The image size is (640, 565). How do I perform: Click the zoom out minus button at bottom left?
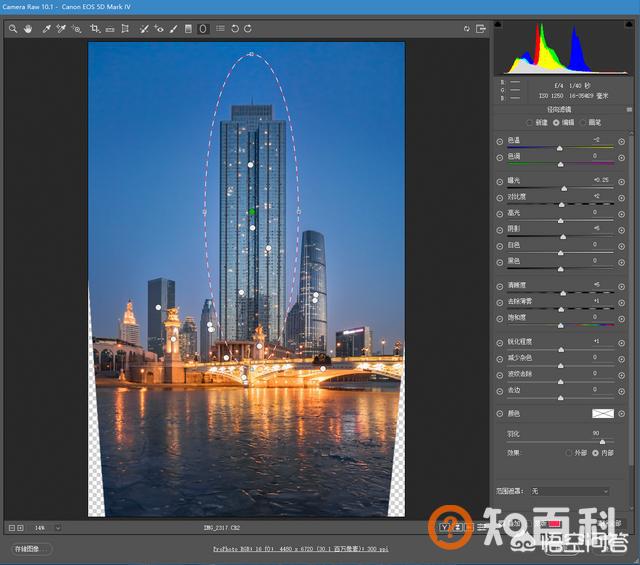click(12, 528)
